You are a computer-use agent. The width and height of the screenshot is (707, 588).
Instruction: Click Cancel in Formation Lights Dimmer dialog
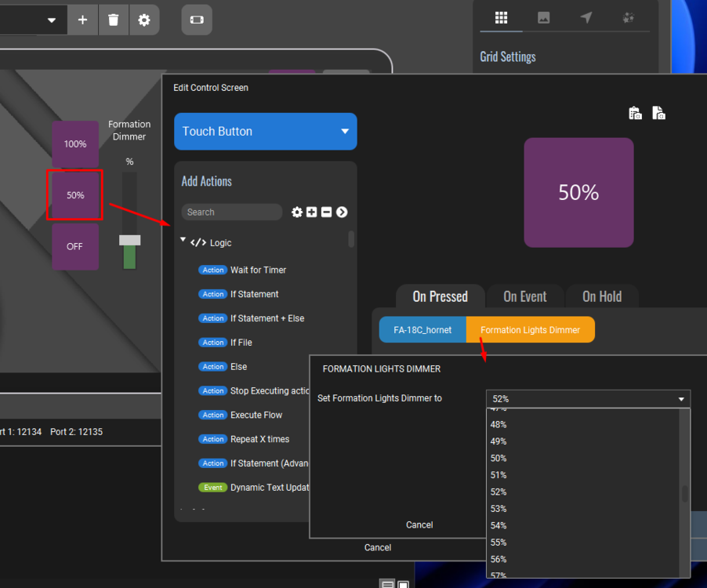pos(419,524)
